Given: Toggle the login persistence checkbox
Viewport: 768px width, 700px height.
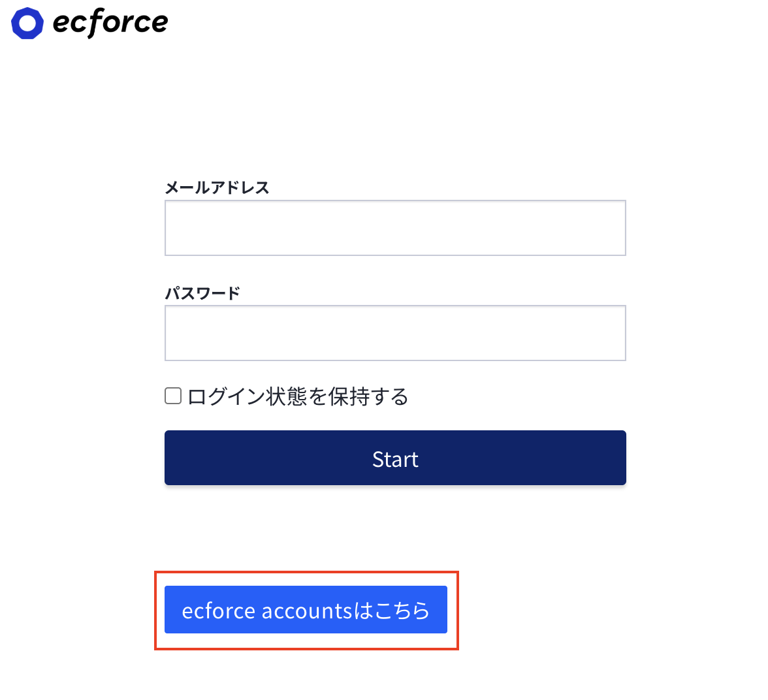Looking at the screenshot, I should tap(172, 395).
